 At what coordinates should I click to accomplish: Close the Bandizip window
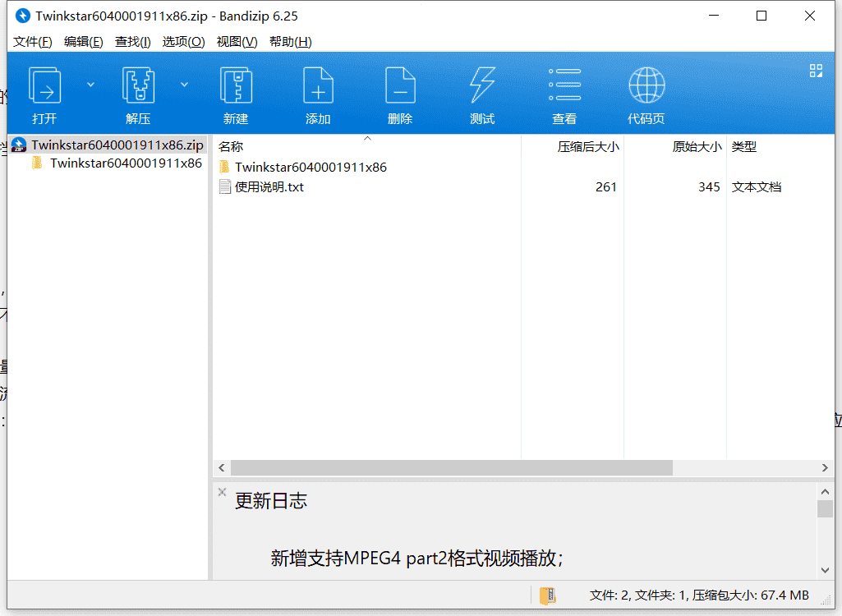coord(810,16)
